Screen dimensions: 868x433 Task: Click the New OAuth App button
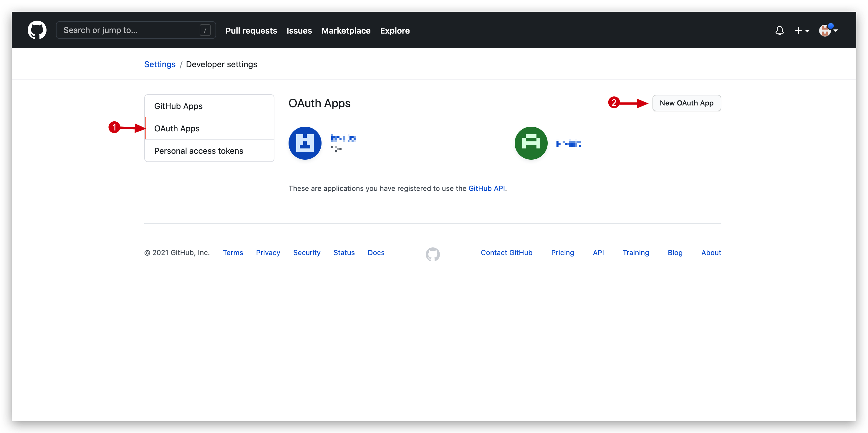686,103
